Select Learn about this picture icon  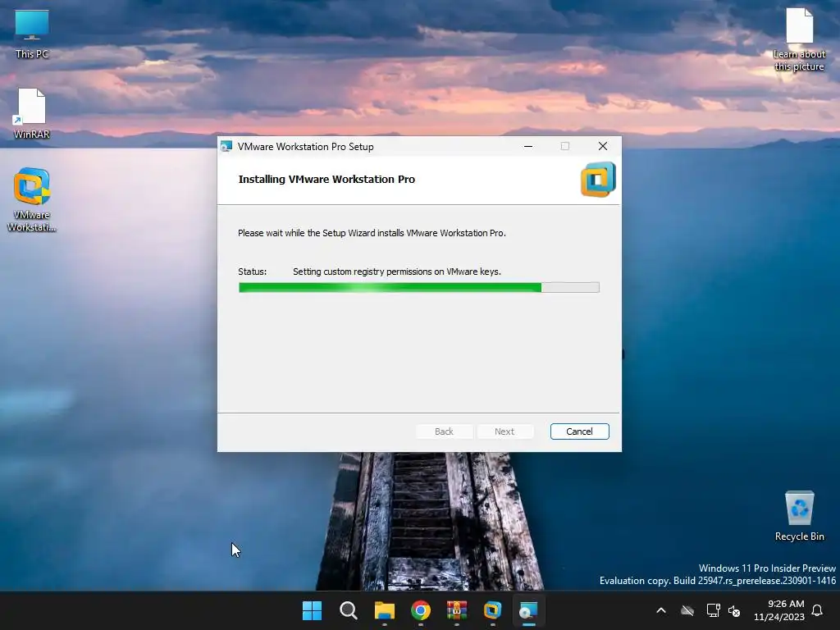click(x=799, y=39)
